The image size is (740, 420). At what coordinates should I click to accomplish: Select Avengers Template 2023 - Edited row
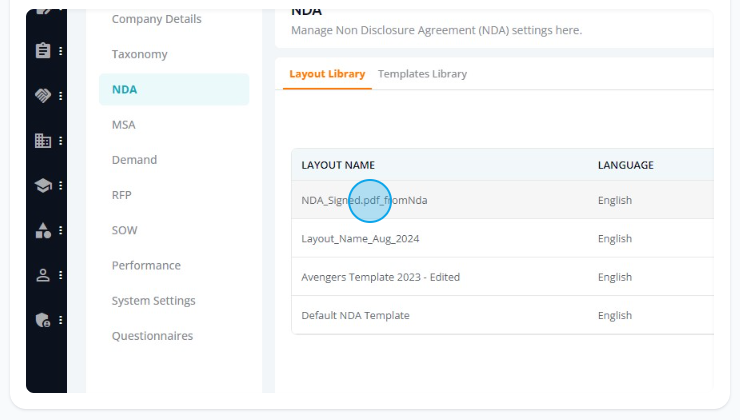tap(503, 277)
